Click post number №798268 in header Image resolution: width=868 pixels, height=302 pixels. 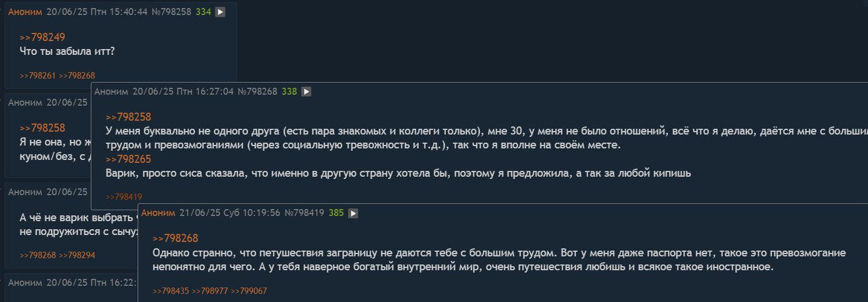point(257,91)
